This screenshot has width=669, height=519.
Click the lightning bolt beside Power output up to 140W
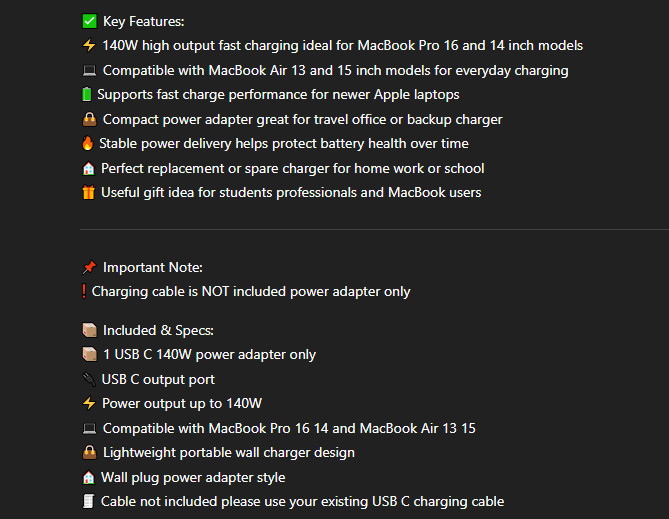(88, 404)
